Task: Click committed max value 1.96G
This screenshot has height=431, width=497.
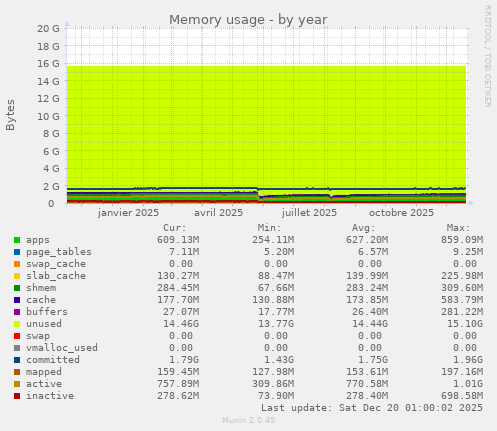Action: point(468,360)
